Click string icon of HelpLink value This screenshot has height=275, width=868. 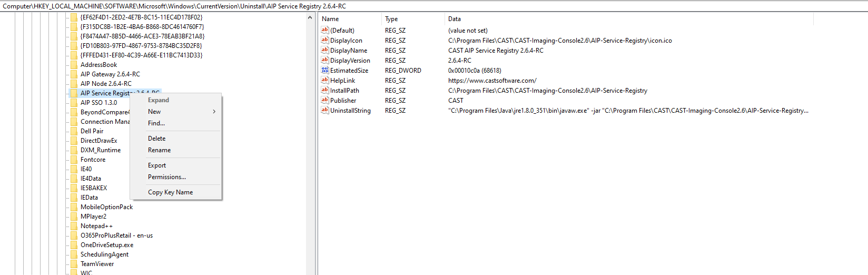point(325,80)
